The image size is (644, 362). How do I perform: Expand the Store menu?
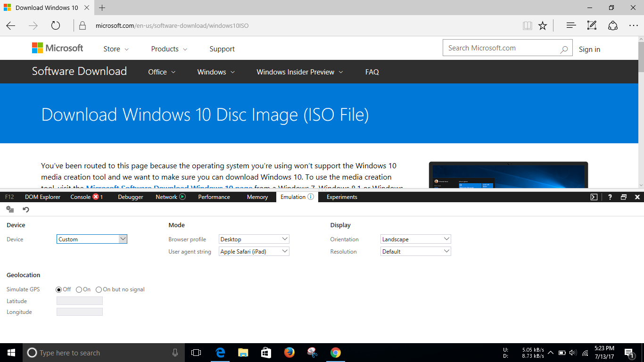coord(116,49)
